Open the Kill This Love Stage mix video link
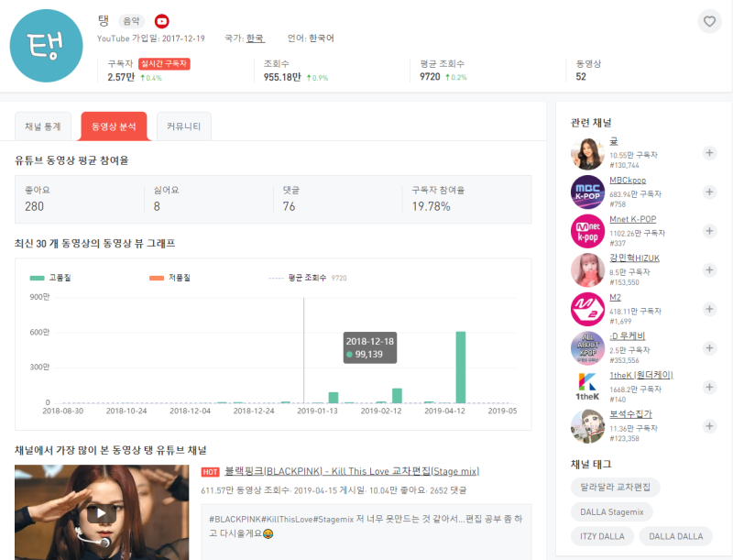 (x=352, y=471)
